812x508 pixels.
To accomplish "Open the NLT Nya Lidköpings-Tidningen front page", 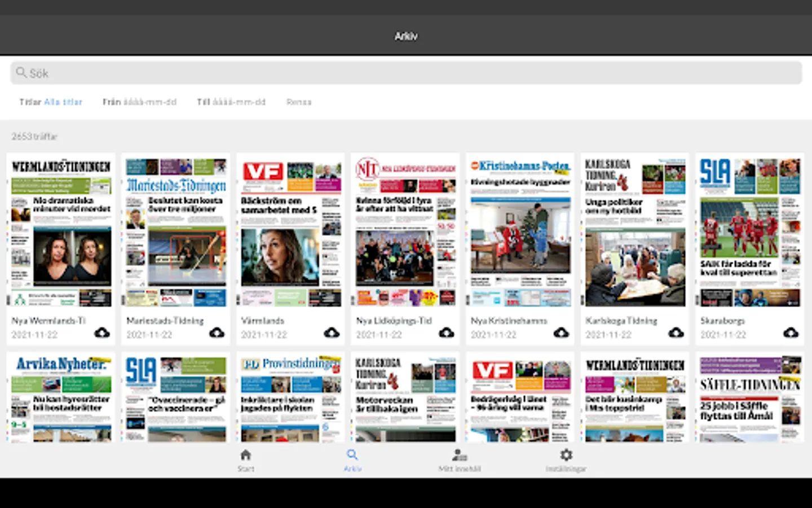I will point(405,232).
